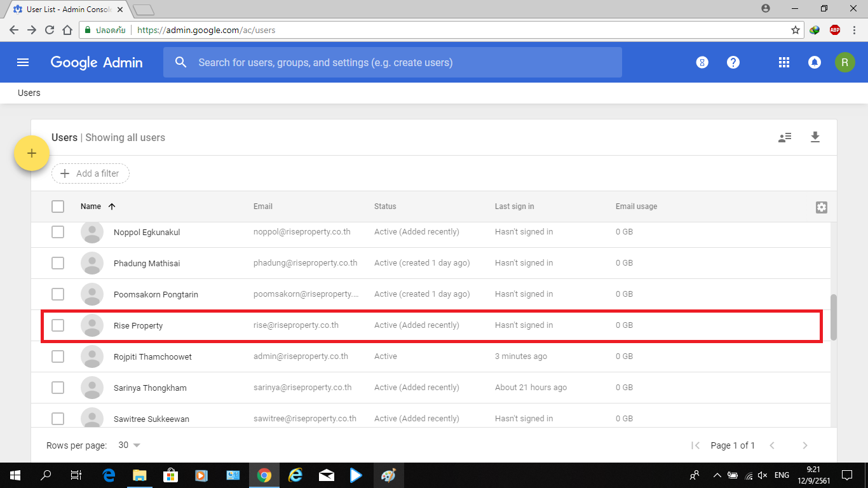
Task: Check the box for Rise Property
Action: pos(58,325)
